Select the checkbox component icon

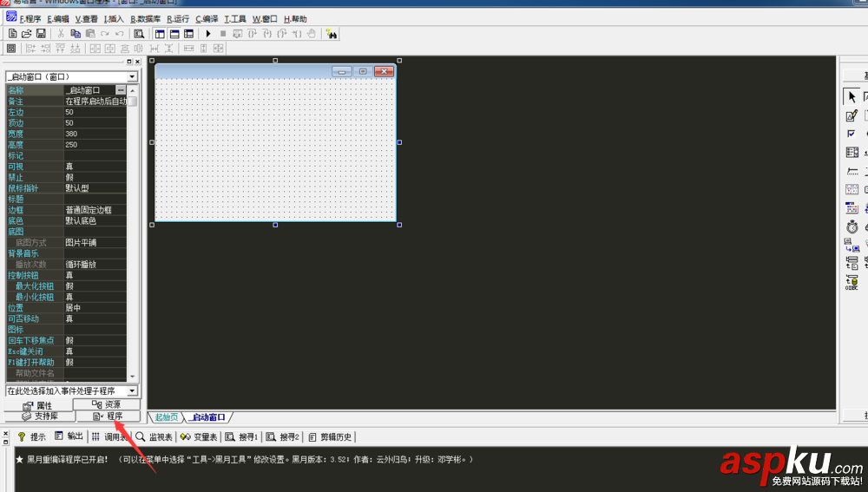[852, 134]
